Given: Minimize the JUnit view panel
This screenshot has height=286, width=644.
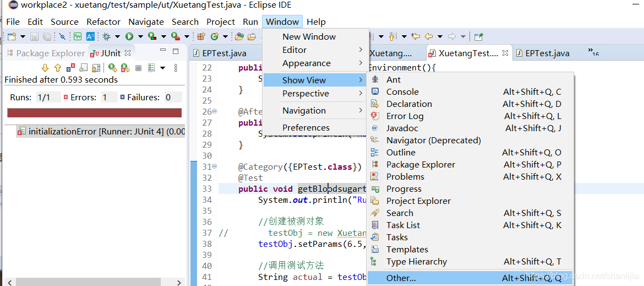Looking at the screenshot, I should tap(162, 50).
